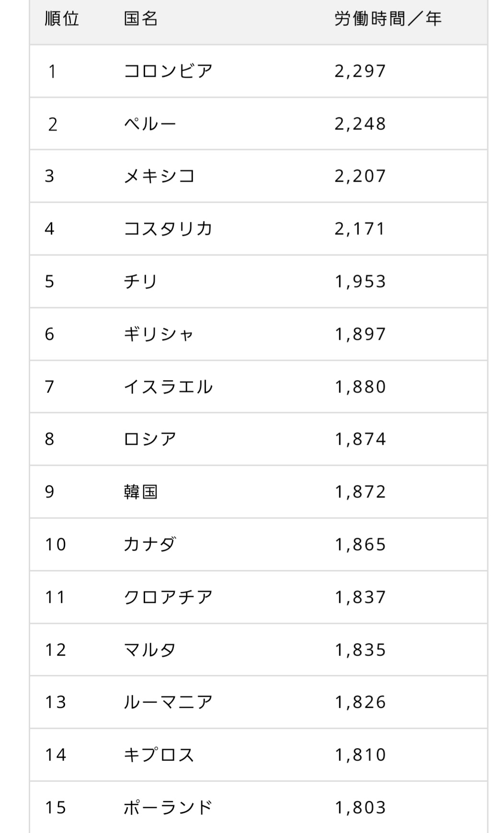Screen dimensions: 504x833
Task: Click the 1,872 working hours value
Action: click(x=360, y=492)
